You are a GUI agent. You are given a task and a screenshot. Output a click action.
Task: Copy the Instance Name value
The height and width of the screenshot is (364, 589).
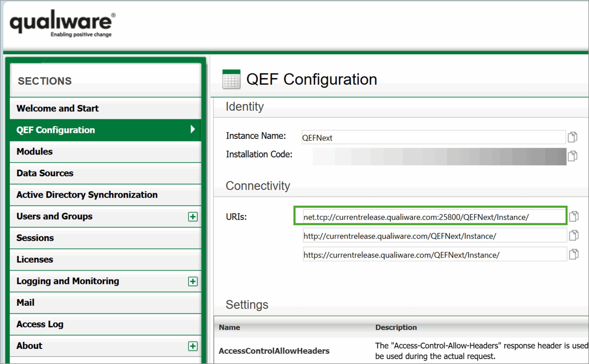click(572, 137)
